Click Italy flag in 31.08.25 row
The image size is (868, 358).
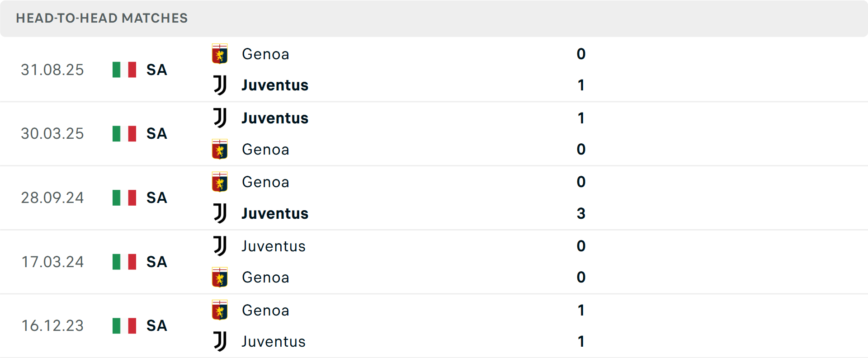coord(124,70)
